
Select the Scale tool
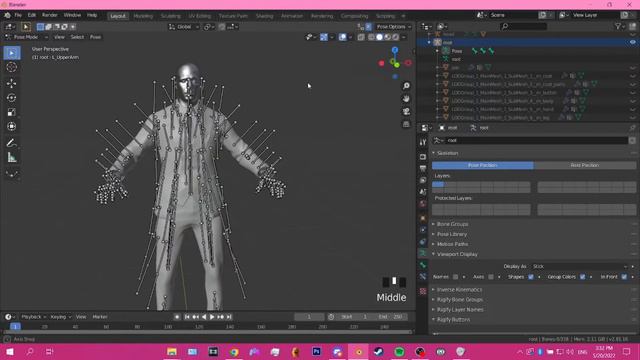pyautogui.click(x=12, y=112)
